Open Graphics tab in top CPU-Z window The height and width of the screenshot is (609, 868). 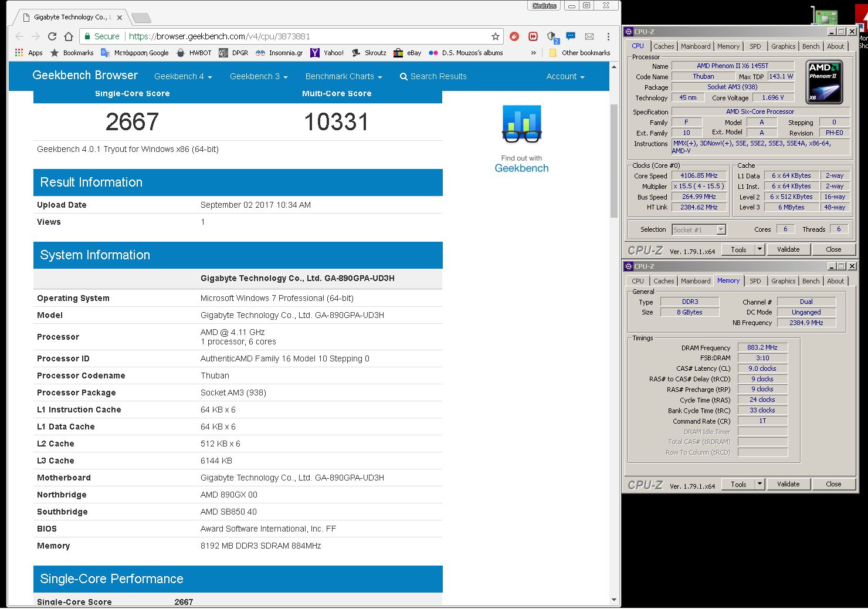[x=784, y=46]
